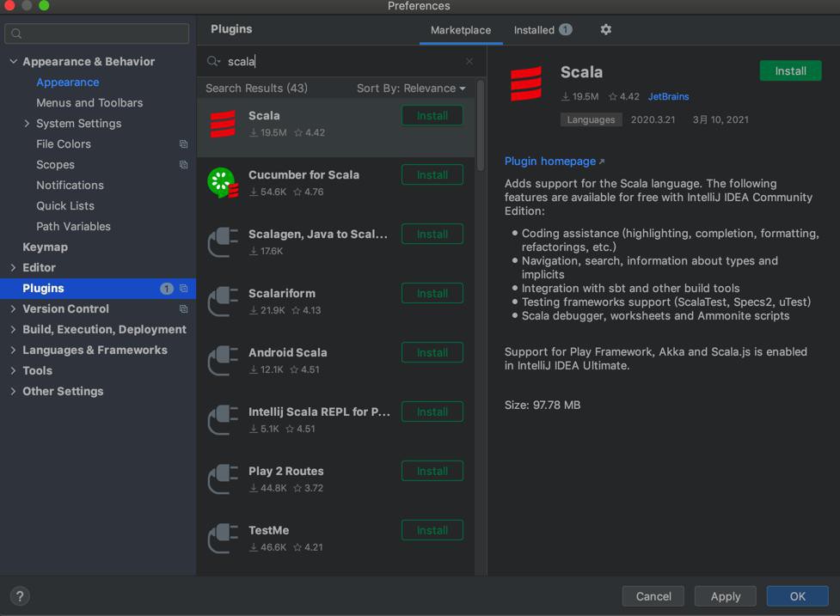
Task: Select the Plugins settings entry
Action: pyautogui.click(x=98, y=289)
